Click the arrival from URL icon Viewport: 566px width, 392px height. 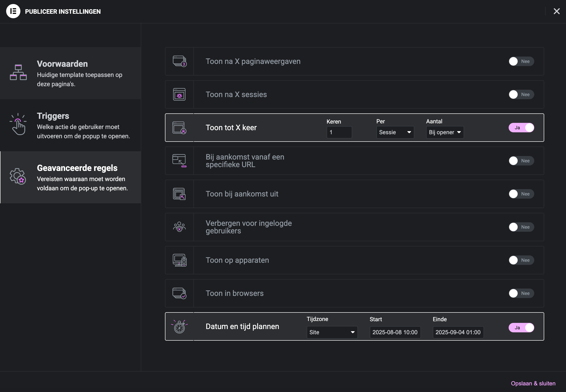click(179, 161)
